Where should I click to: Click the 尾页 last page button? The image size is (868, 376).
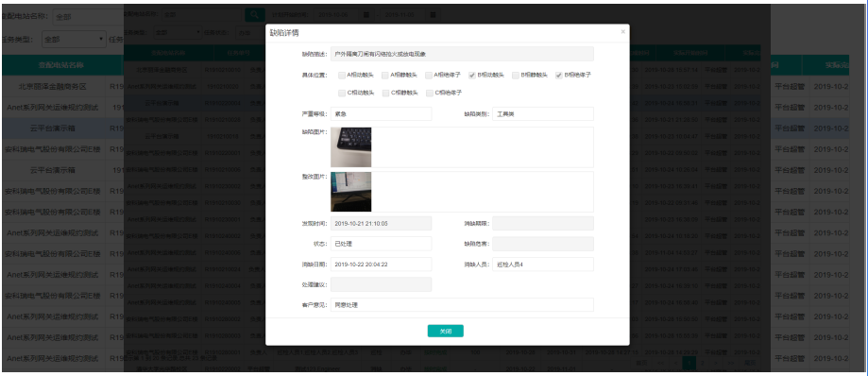(x=750, y=364)
